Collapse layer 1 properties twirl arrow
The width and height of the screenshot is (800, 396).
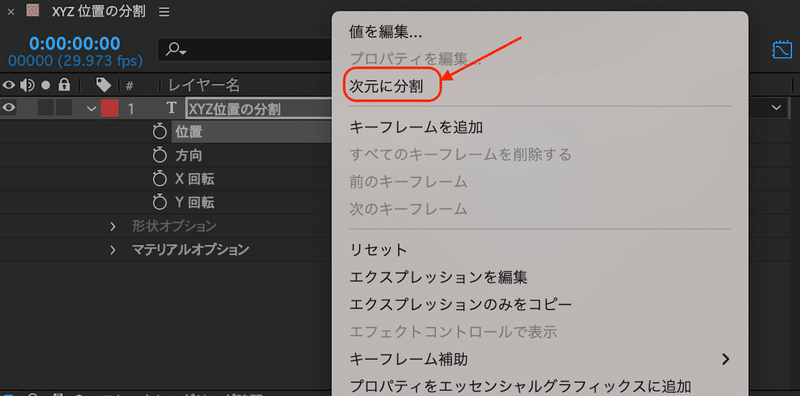[91, 109]
